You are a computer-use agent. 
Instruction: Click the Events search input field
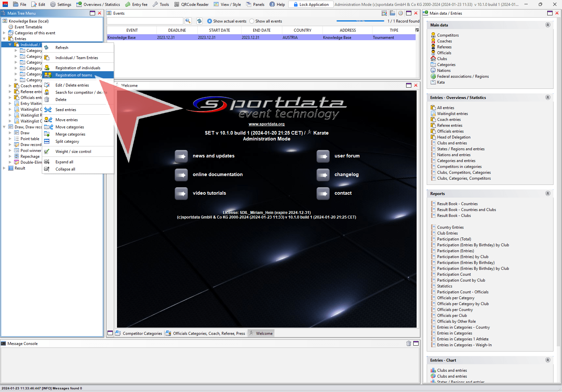tap(145, 21)
